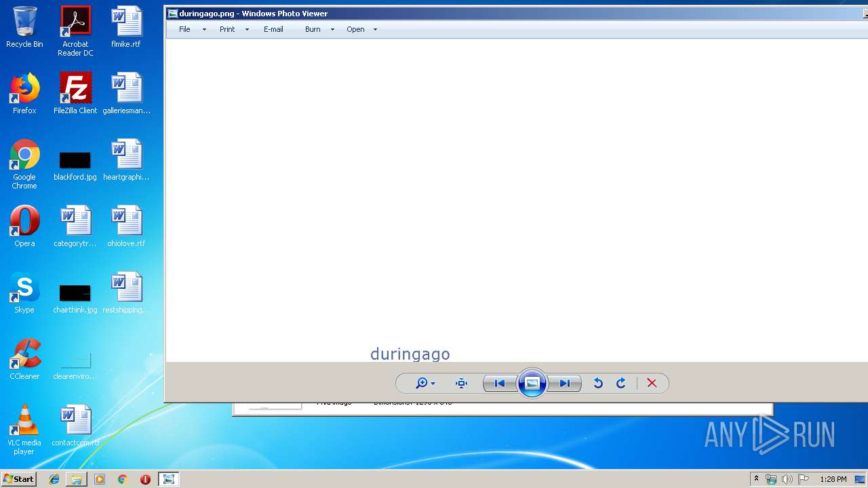This screenshot has height=488, width=868.
Task: Open Skype desktop shortcut
Action: tap(24, 293)
